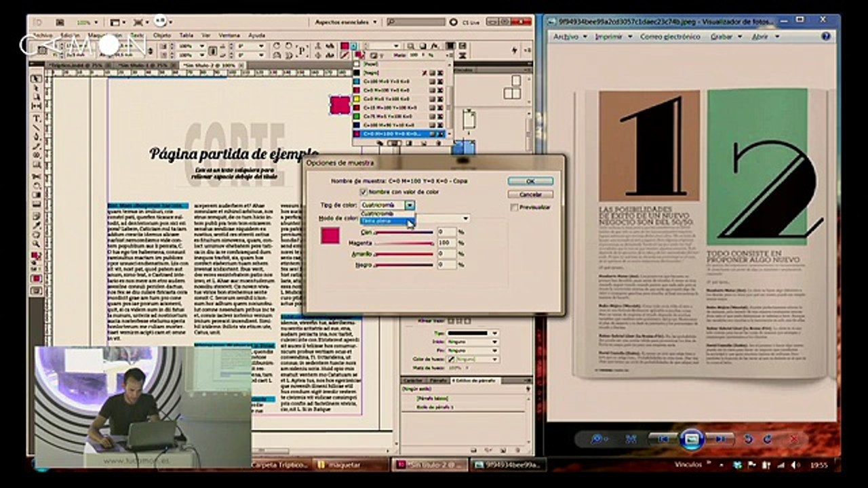Click Cancelar in Opciones de muestra
This screenshot has width=868, height=488.
point(530,194)
